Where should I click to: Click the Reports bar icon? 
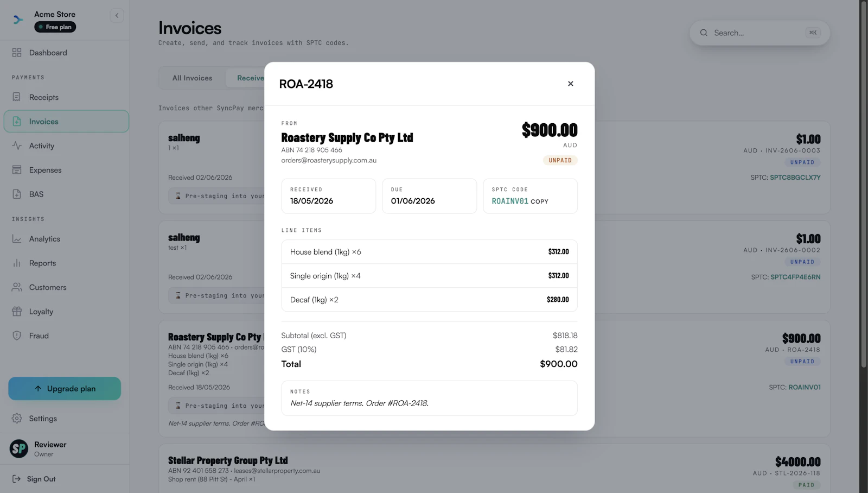(17, 263)
